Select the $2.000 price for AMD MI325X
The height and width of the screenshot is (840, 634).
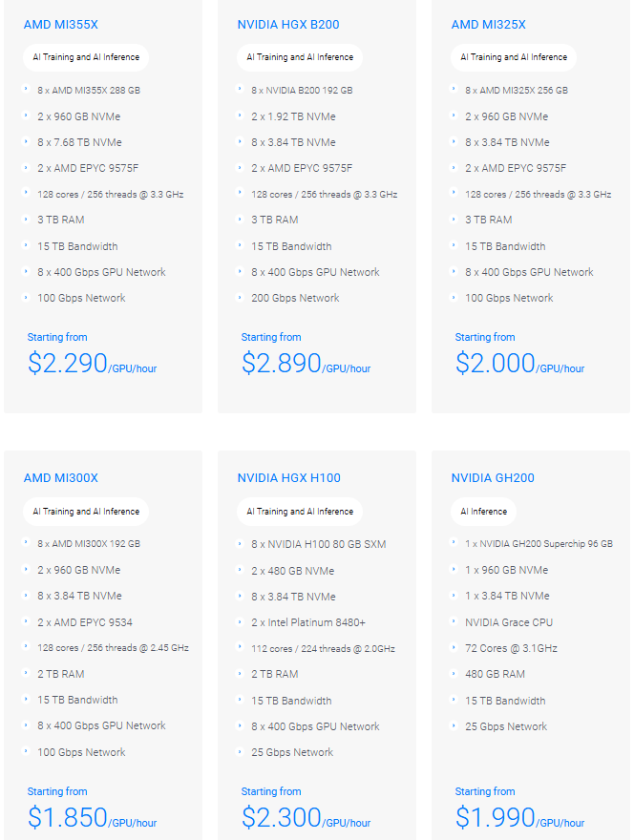coord(495,364)
